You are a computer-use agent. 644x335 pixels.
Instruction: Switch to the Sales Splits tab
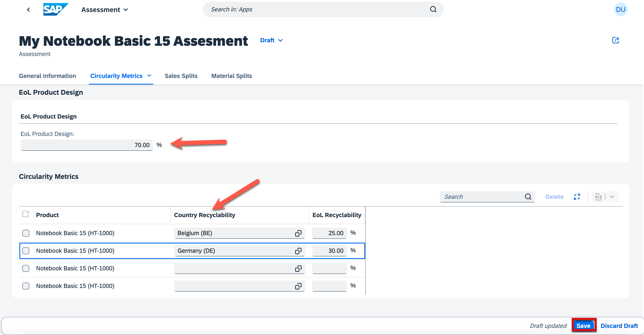tap(181, 76)
